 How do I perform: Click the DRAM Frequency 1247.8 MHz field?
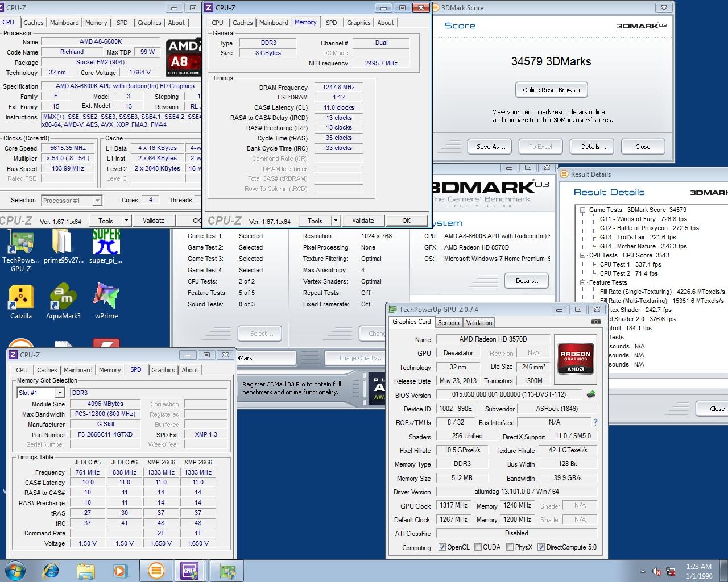[x=339, y=87]
